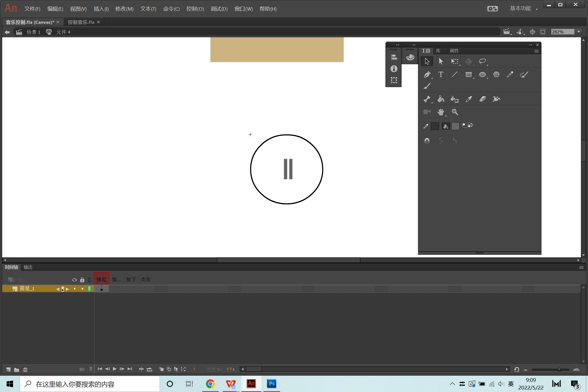Toggle lock all layers icon
The width and height of the screenshot is (588, 392).
click(82, 280)
